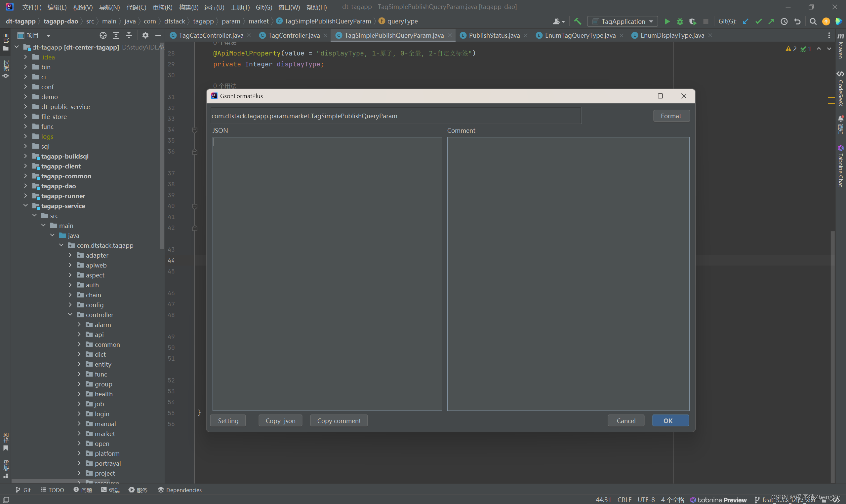This screenshot has width=846, height=504.
Task: Hide the project panel with minus icon
Action: 158,35
